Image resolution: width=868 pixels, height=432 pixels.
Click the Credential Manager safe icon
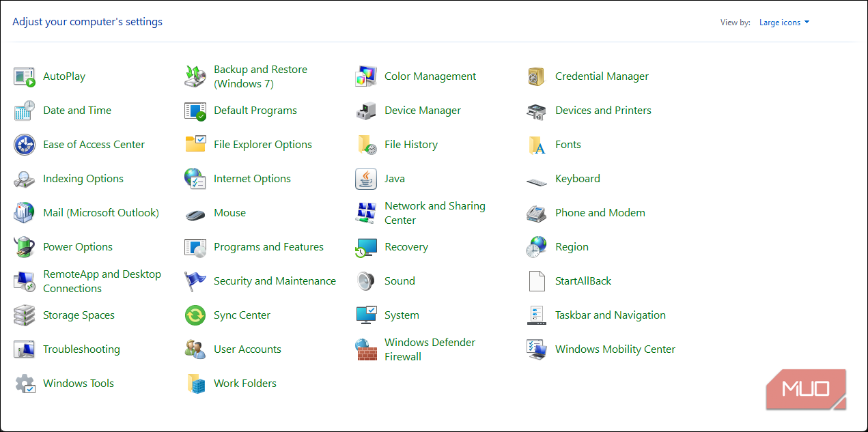[x=537, y=76]
